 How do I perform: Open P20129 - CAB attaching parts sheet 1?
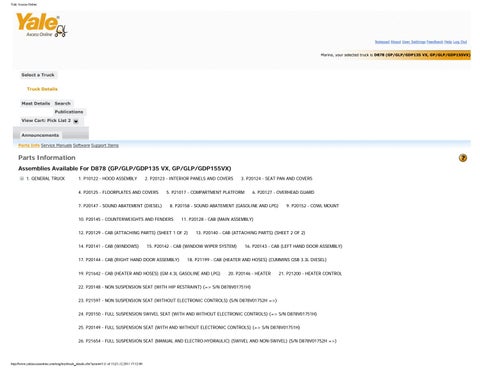133,233
